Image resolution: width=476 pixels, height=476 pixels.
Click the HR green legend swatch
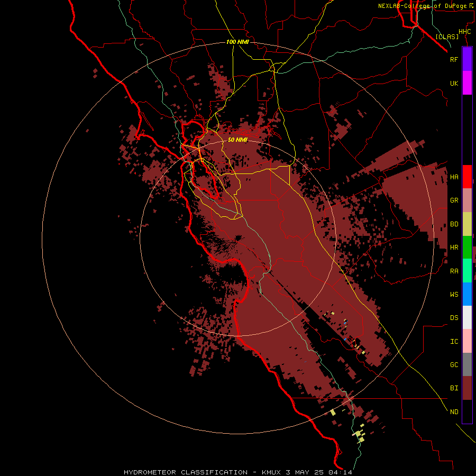[467, 247]
